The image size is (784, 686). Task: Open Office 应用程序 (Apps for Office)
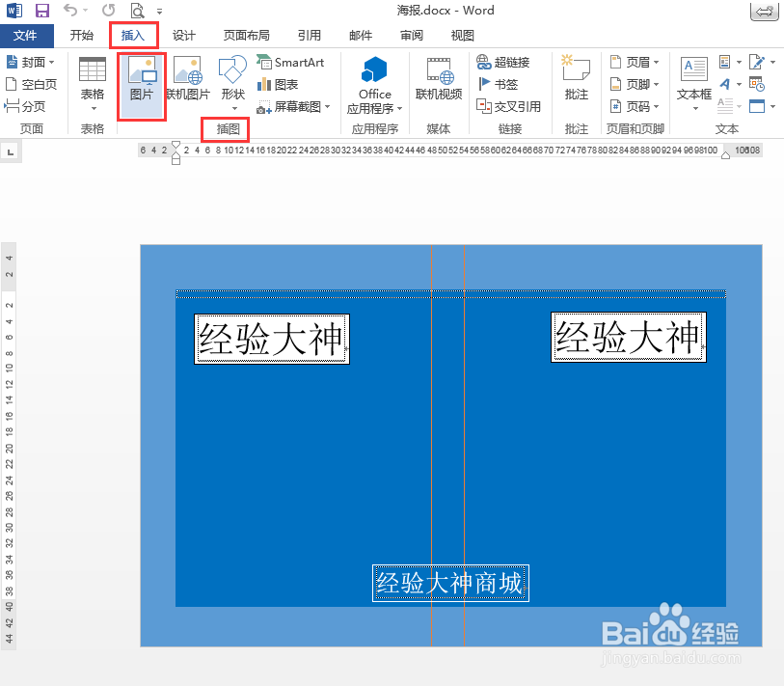click(374, 85)
